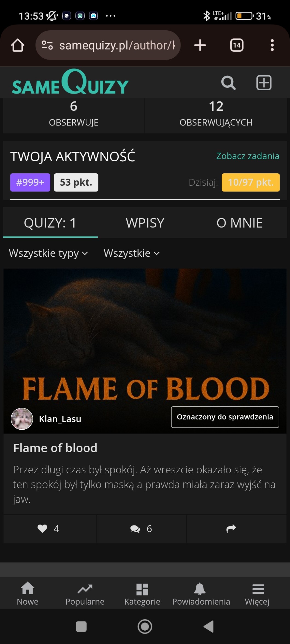Open the browser tab switcher showing 14
Image resolution: width=290 pixels, height=644 pixels.
(x=237, y=45)
